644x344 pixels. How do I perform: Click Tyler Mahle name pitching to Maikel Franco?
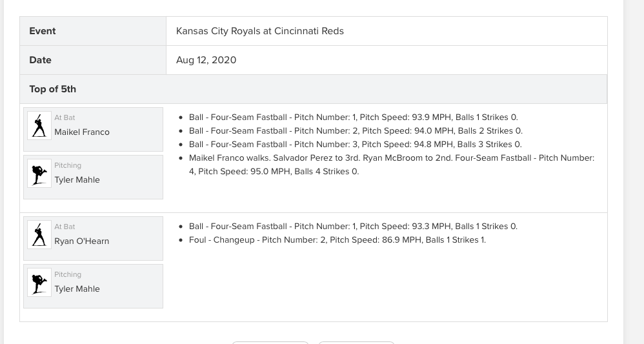77,180
